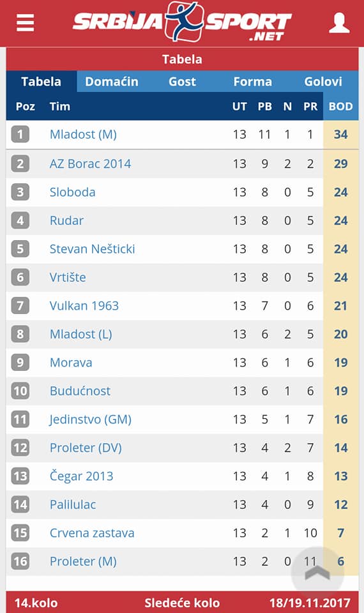Open the Palilulac team link
The width and height of the screenshot is (364, 613).
coord(73,504)
